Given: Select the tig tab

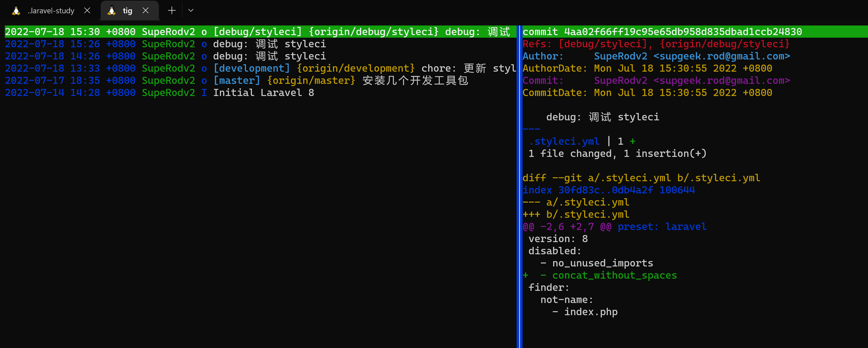Looking at the screenshot, I should click(x=127, y=11).
